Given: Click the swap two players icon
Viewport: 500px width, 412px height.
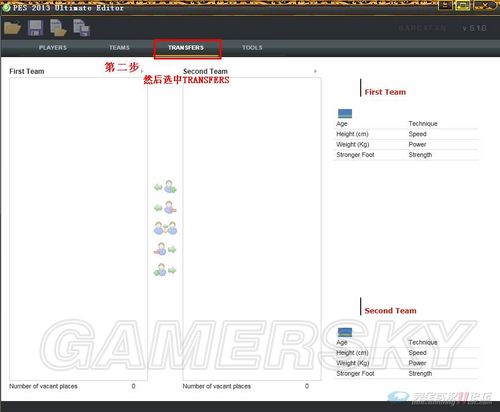Looking at the screenshot, I should click(x=165, y=229).
